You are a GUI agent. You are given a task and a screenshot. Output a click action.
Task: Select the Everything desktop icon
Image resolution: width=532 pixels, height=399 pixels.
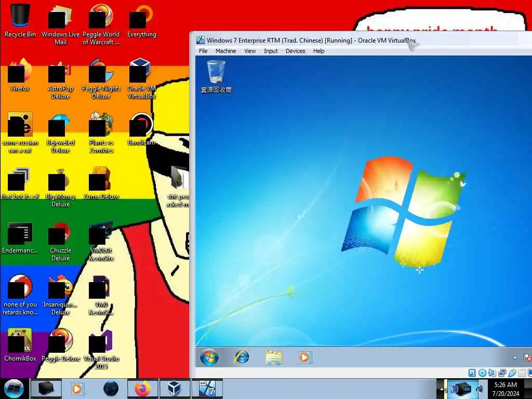click(x=141, y=20)
